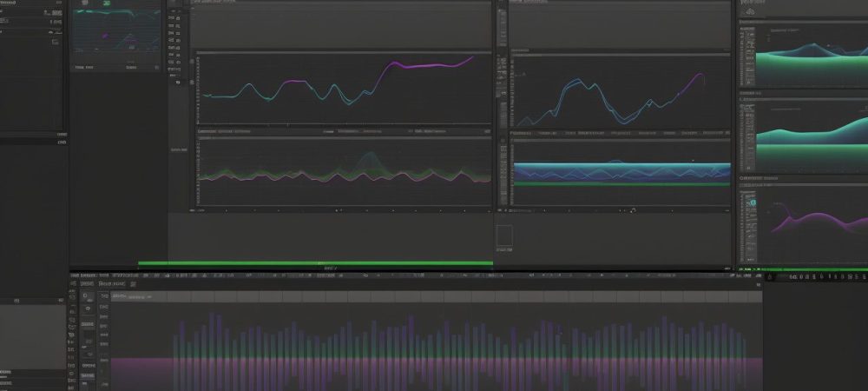Open the purple curve graph in the right column
The image size is (868, 391).
[x=812, y=223]
